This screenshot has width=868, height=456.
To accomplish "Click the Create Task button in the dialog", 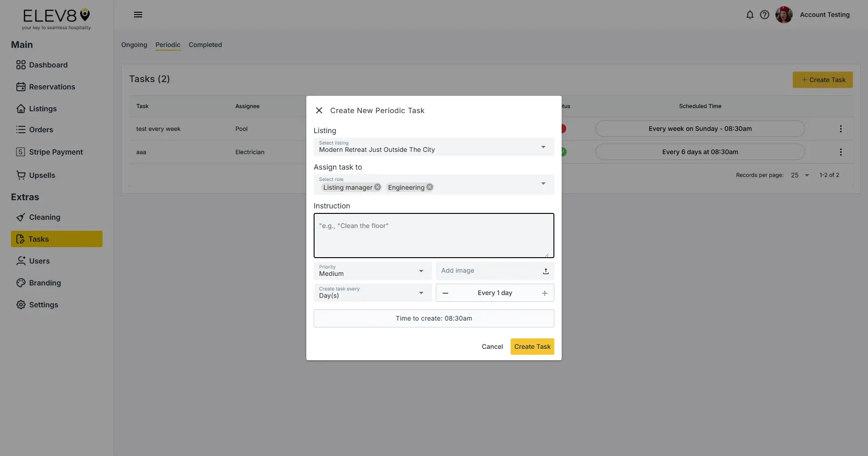I will click(x=532, y=347).
